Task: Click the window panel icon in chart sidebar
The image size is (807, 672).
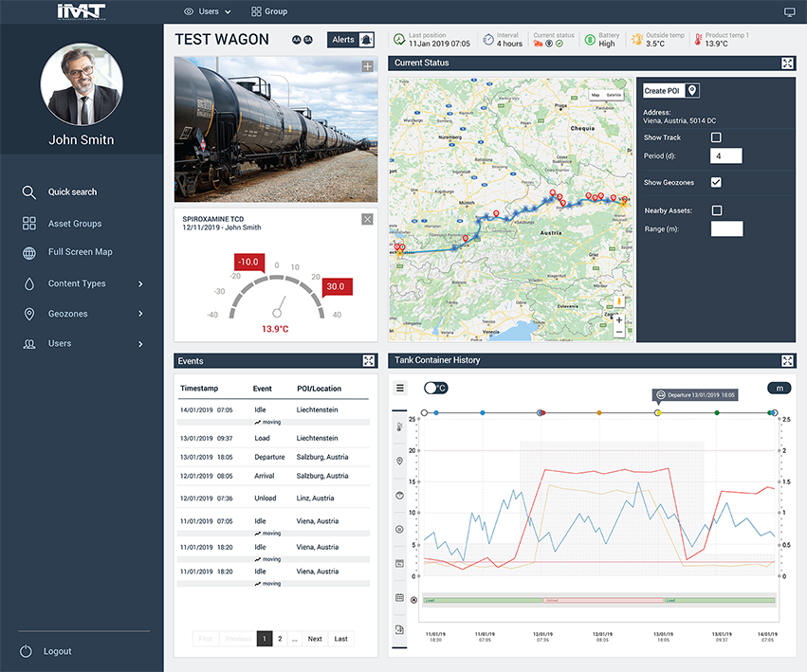Action: tap(399, 563)
